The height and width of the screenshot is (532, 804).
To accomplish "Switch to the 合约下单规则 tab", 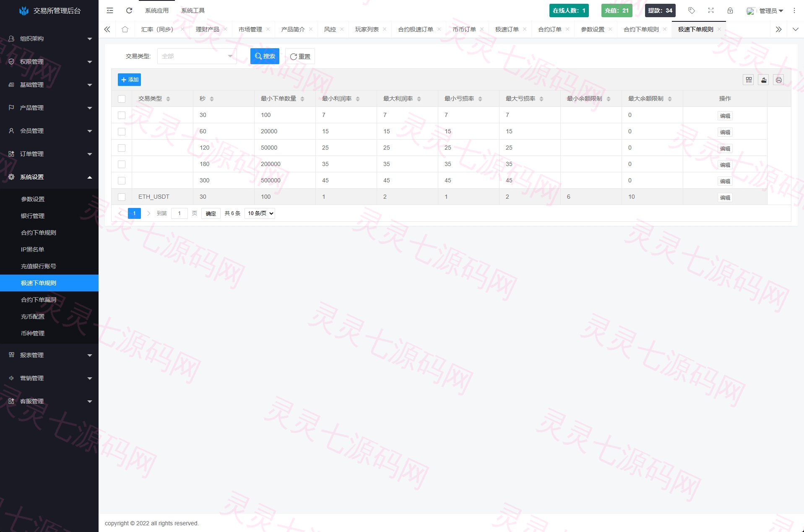I will click(641, 29).
